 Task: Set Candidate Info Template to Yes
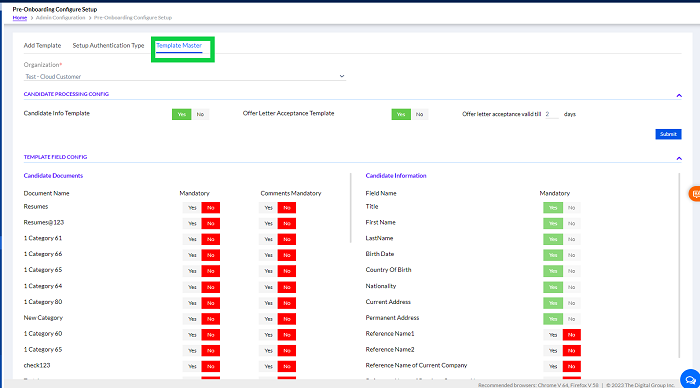tap(182, 114)
